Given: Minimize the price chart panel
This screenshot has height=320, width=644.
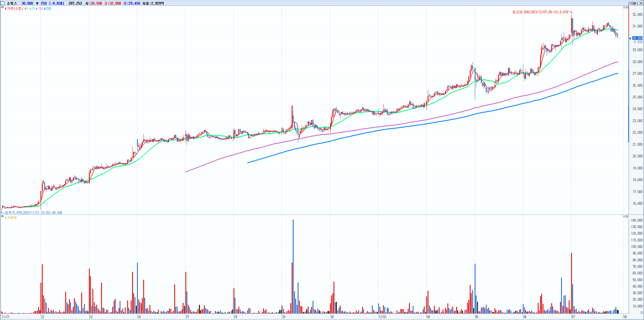Looking at the screenshot, I should point(624,7).
